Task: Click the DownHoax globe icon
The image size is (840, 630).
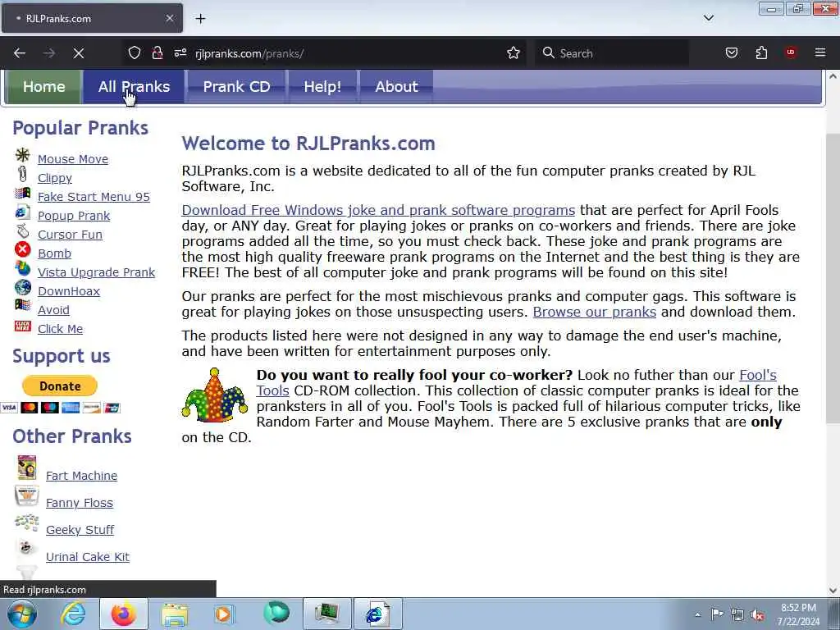Action: pos(22,287)
